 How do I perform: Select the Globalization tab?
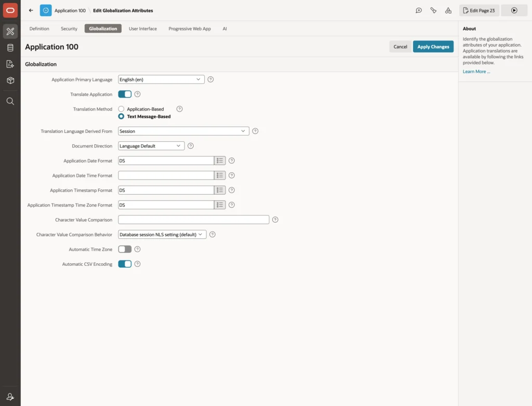point(103,29)
